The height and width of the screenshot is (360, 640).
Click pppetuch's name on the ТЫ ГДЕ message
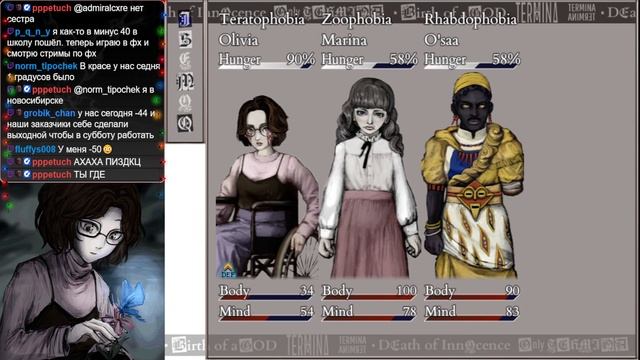coord(51,175)
